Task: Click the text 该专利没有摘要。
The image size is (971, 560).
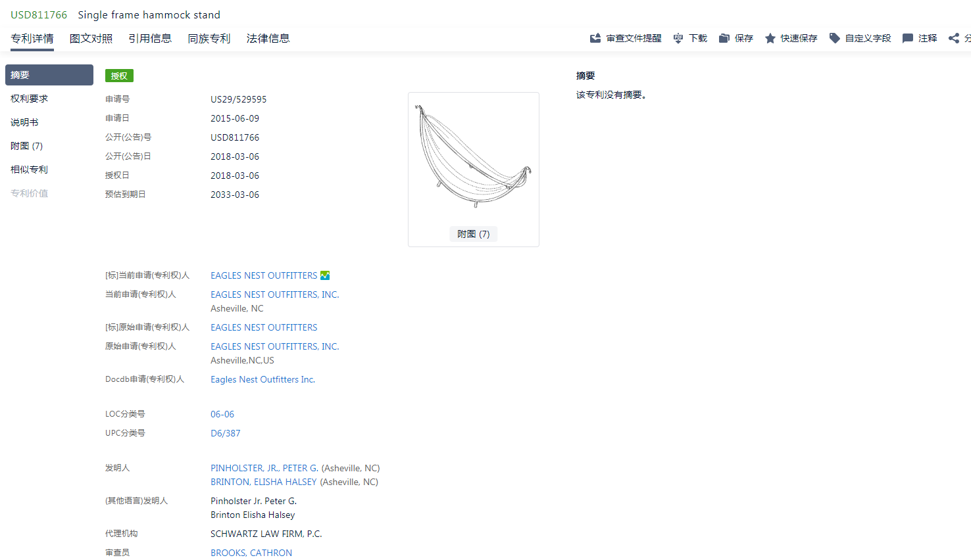Action: tap(613, 95)
